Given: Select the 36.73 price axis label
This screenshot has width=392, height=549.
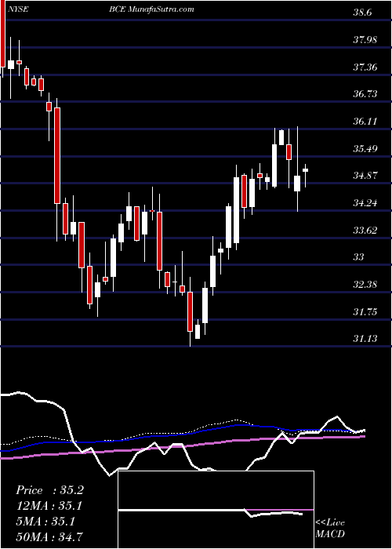Looking at the screenshot, I should point(365,94).
